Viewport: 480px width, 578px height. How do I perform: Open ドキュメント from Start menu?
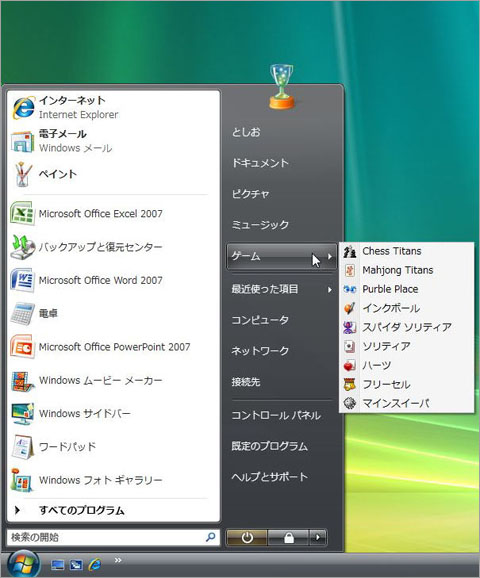point(260,163)
